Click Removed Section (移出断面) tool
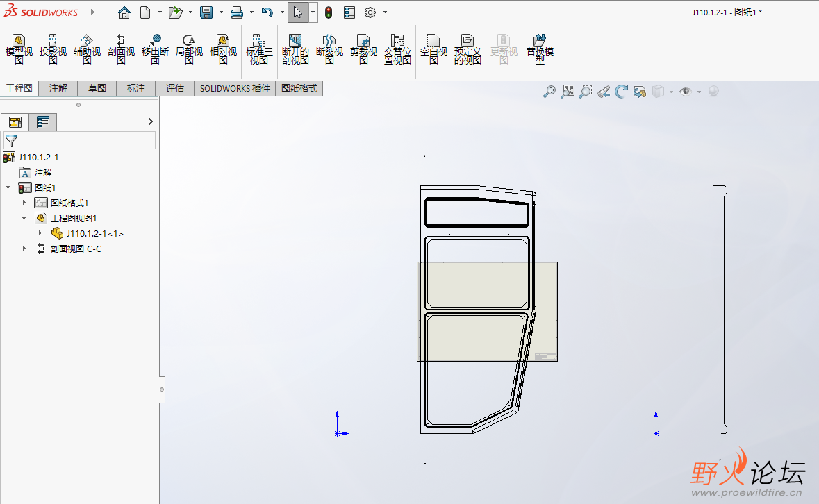The height and width of the screenshot is (504, 819). click(x=155, y=49)
